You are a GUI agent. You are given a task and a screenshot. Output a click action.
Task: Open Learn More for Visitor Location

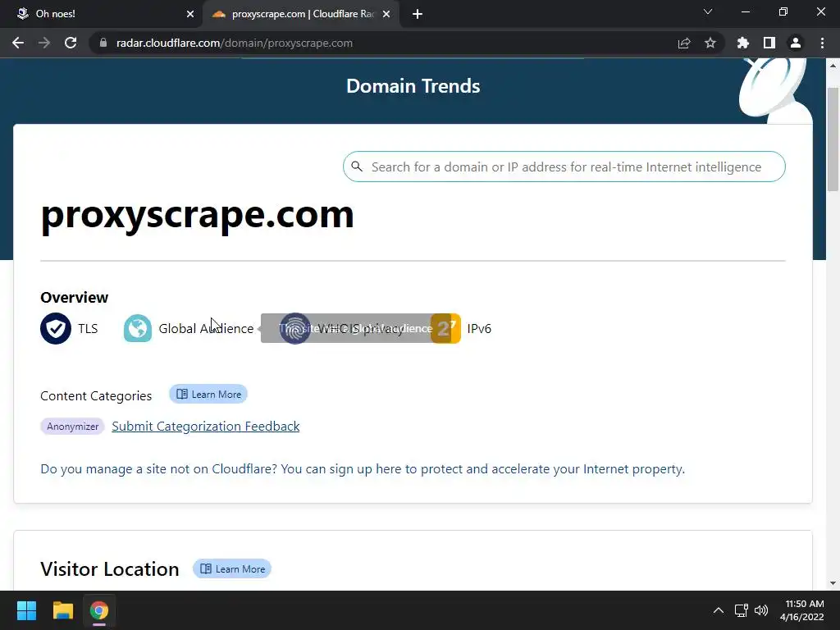click(232, 569)
